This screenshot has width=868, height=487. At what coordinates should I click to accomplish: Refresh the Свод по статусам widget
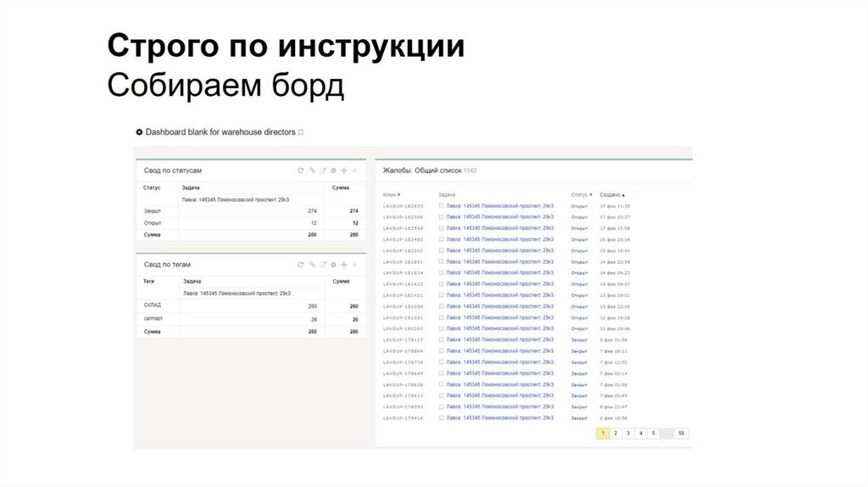pos(300,171)
